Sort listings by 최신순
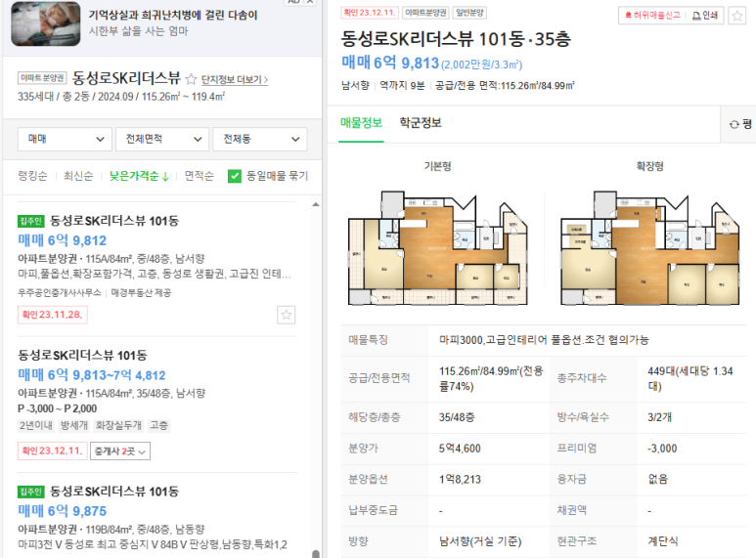756x558 pixels. pyautogui.click(x=78, y=176)
